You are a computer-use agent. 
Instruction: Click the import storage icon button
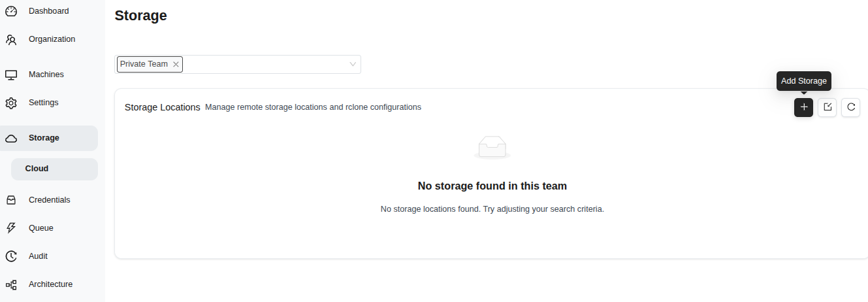pos(827,107)
